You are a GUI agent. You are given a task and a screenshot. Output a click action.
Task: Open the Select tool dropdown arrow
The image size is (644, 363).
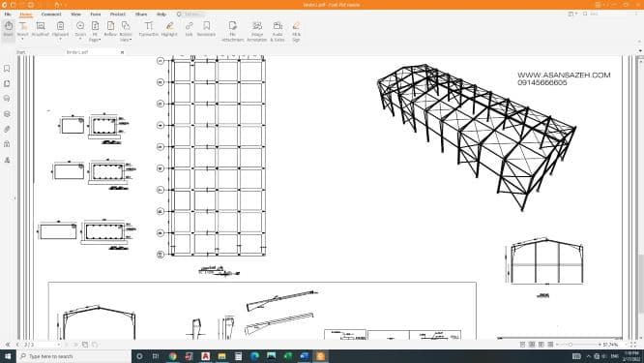22,40
